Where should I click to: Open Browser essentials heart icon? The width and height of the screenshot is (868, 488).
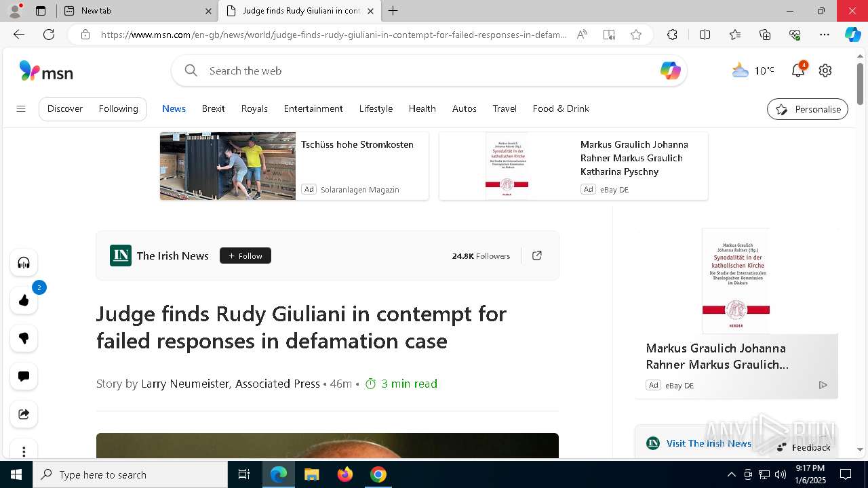795,35
